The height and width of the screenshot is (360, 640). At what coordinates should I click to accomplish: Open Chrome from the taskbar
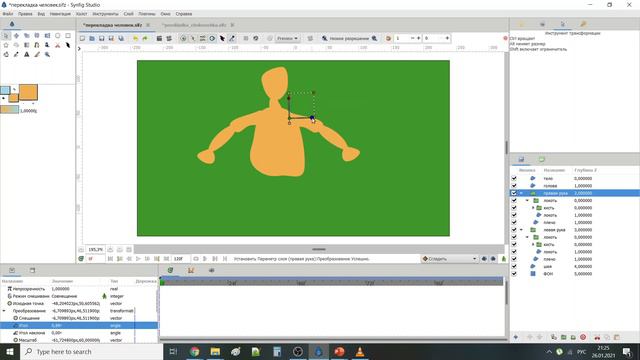195,351
